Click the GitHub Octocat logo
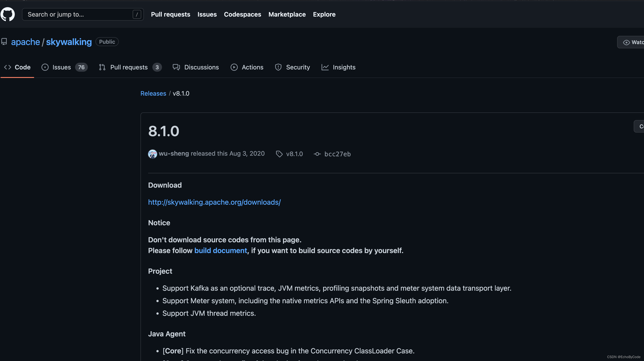The image size is (644, 361). click(x=7, y=14)
